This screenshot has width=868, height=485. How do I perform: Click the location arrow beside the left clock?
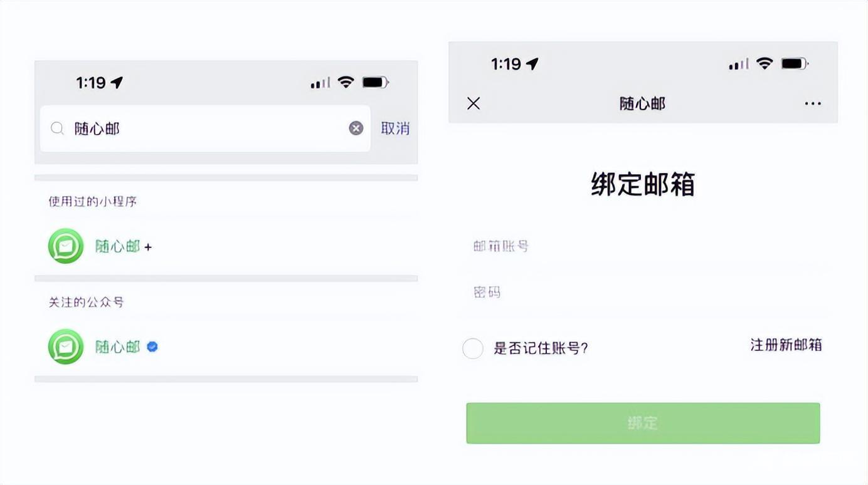pos(117,82)
